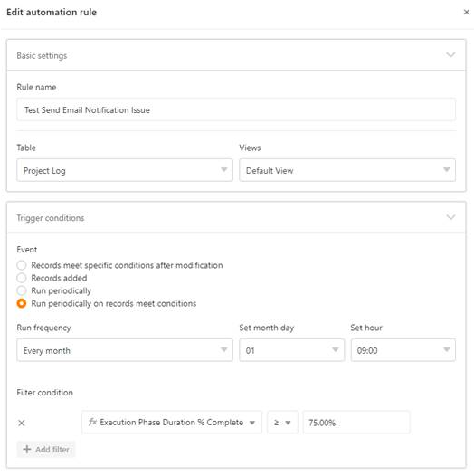Select Run periodically on records meet conditions

(x=21, y=303)
